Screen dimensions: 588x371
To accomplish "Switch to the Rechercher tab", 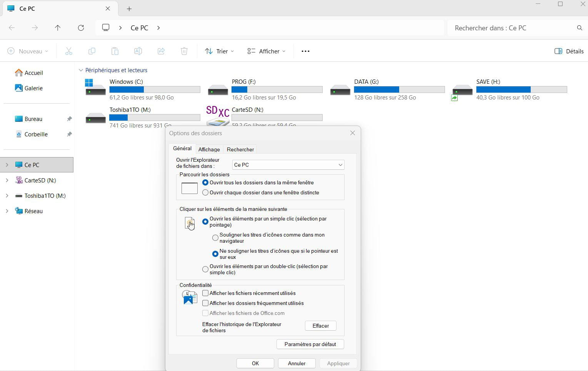I will (x=240, y=149).
